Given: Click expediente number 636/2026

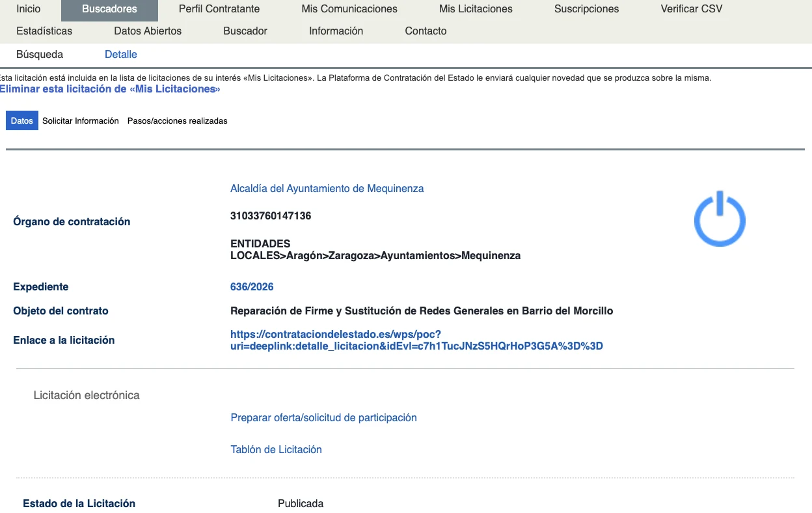Looking at the screenshot, I should (x=252, y=286).
